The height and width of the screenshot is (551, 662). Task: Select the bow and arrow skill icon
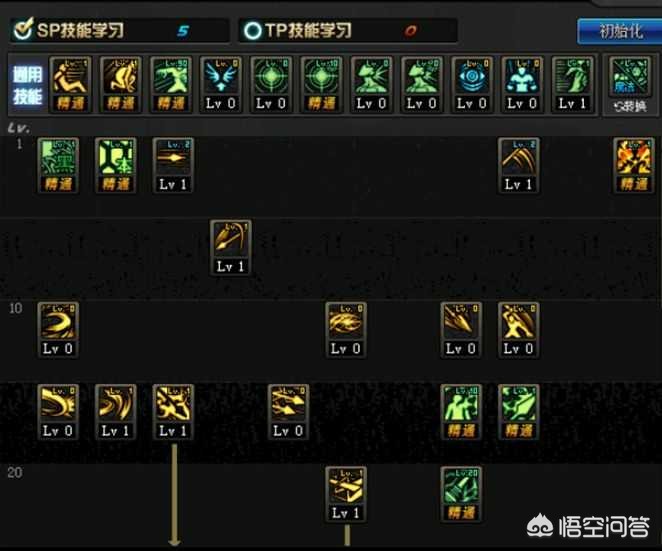[x=231, y=248]
